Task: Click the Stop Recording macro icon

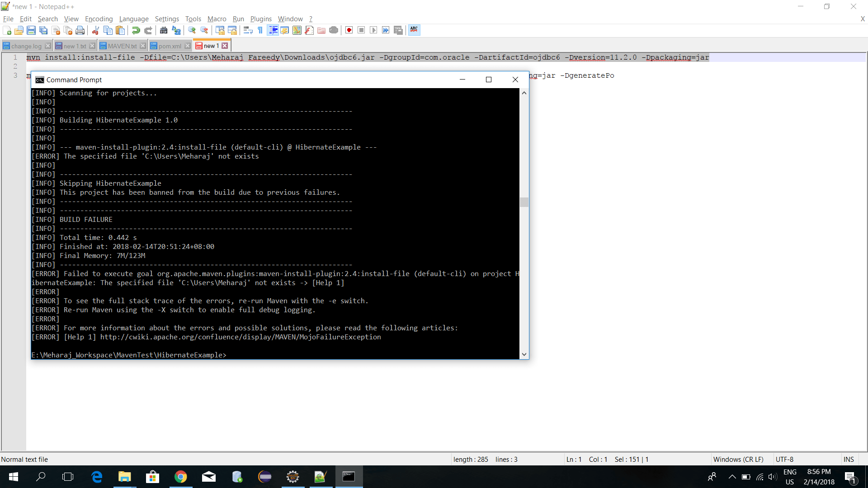Action: click(x=361, y=30)
